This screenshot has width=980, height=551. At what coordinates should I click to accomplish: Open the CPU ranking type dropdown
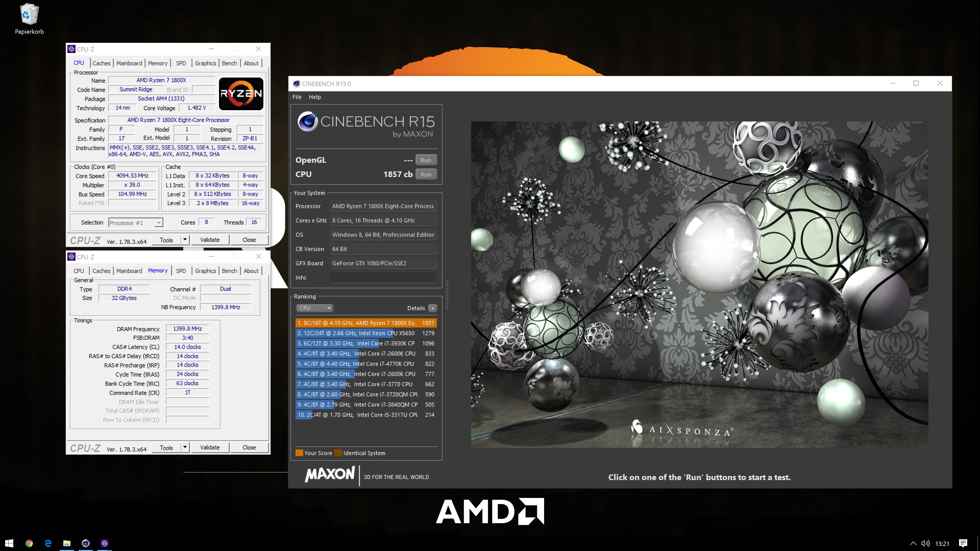click(315, 308)
